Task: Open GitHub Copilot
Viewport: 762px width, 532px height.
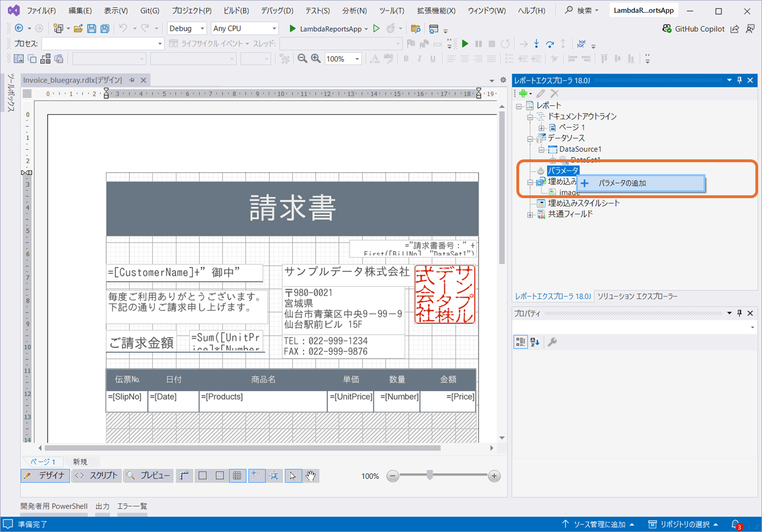Action: pos(693,29)
